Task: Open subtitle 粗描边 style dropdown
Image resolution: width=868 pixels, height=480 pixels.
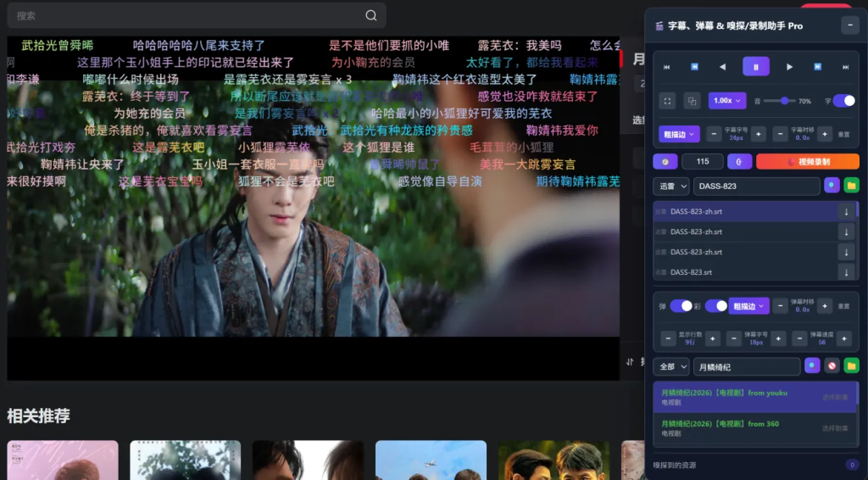Action: pos(679,134)
